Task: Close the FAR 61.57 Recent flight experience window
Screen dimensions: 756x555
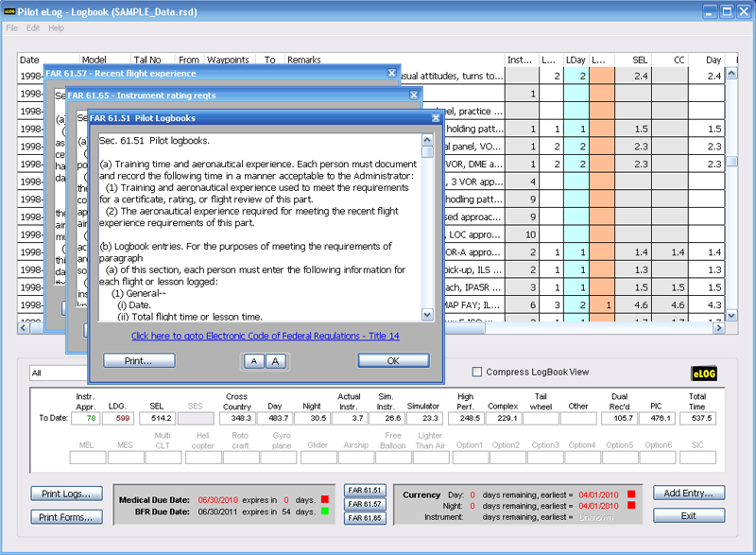Action: click(x=391, y=73)
